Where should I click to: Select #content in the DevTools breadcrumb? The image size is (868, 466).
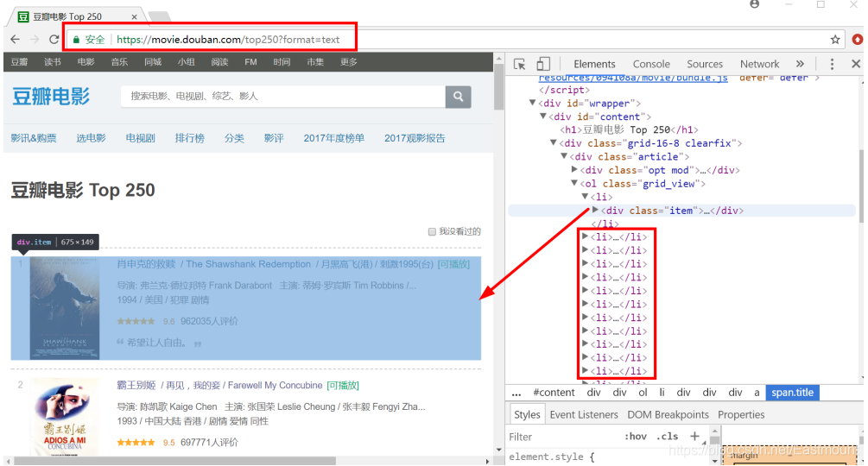tap(554, 393)
